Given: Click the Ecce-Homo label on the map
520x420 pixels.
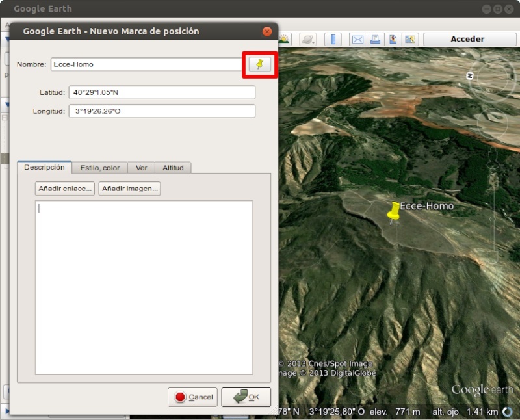Looking at the screenshot, I should (426, 206).
